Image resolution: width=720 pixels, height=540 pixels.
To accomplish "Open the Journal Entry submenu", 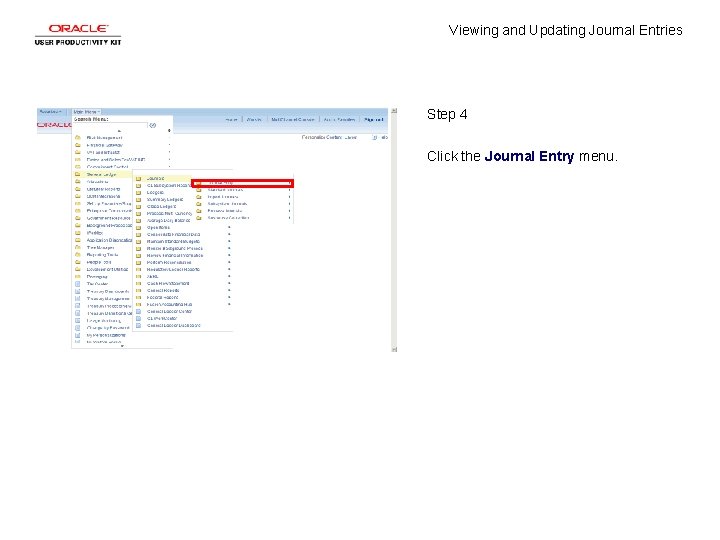I will point(242,183).
